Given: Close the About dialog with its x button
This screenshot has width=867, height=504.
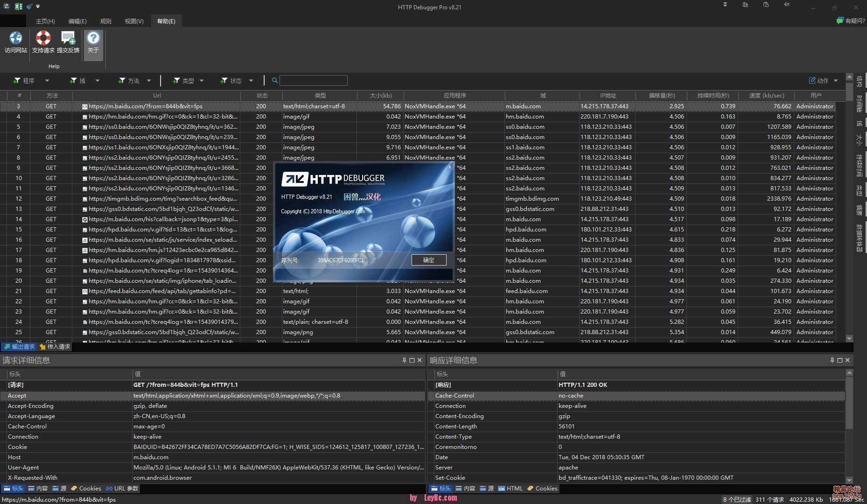Looking at the screenshot, I should click(450, 166).
